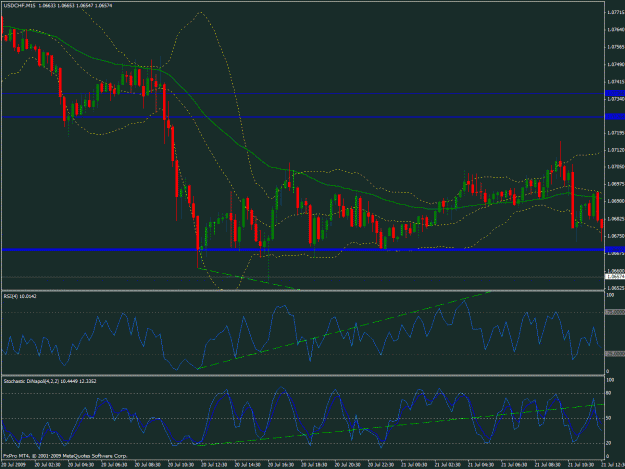
Task: Click the 1.07050 price scale label
Action: (x=615, y=167)
